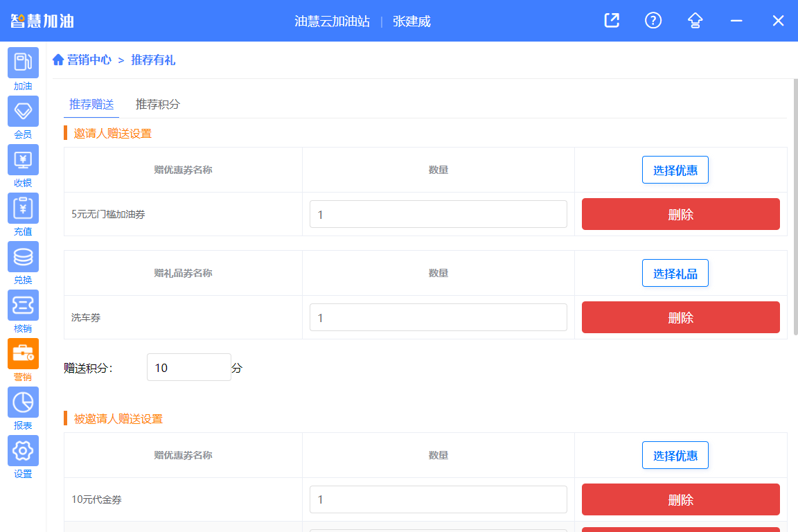Select the 核销 verification icon

23,305
